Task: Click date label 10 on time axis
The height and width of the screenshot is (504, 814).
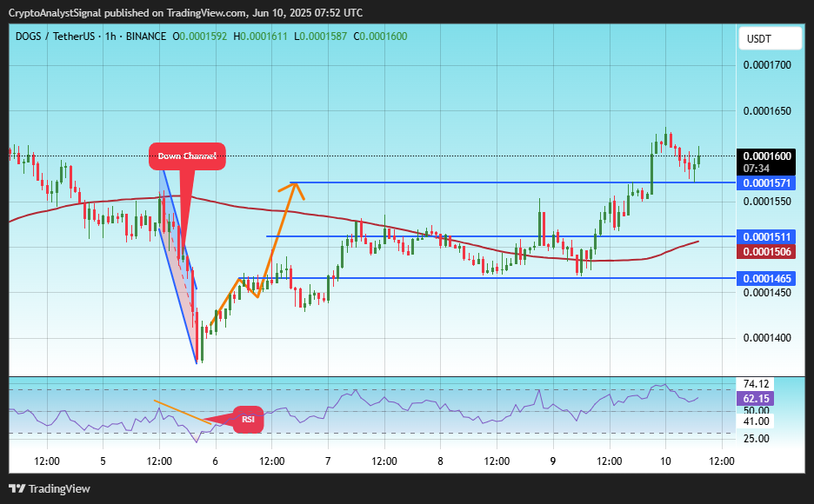Action: click(665, 461)
